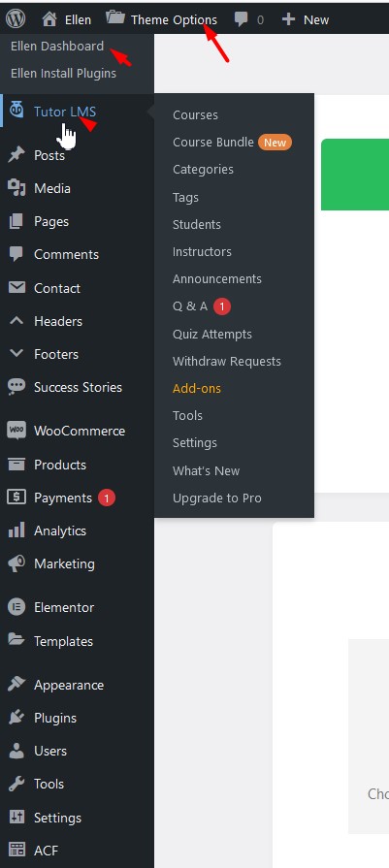Click the Marketing megaphone icon
Screen dimensions: 389x868
click(16, 563)
